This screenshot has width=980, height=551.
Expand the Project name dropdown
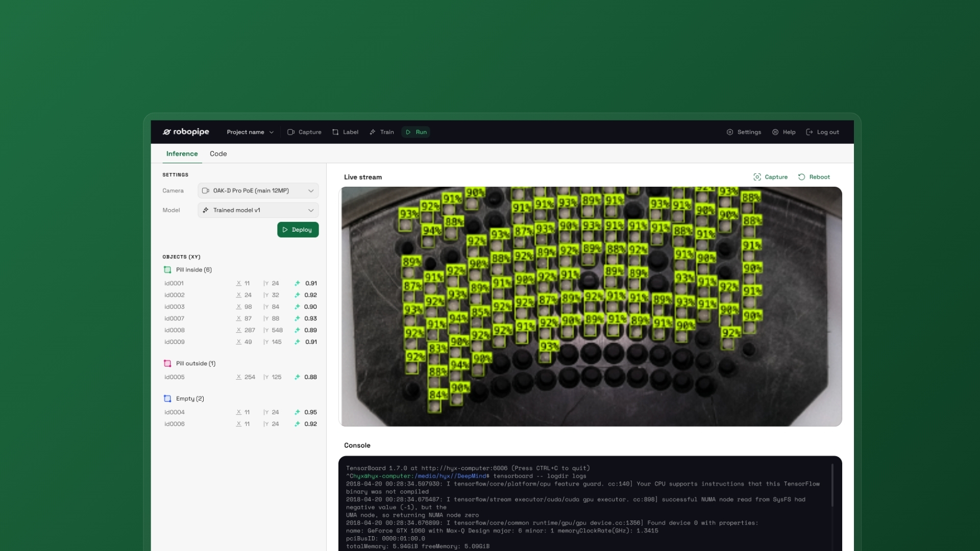click(250, 132)
